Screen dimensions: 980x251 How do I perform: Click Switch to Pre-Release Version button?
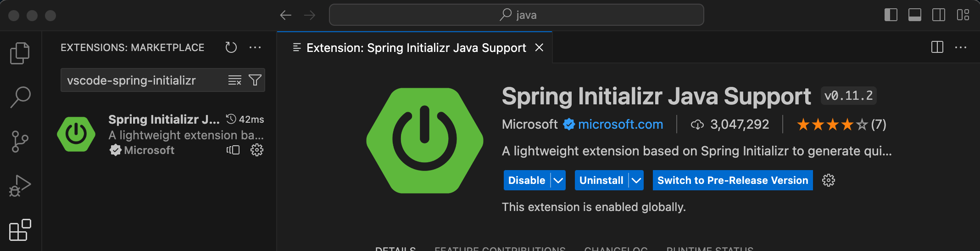[732, 181]
